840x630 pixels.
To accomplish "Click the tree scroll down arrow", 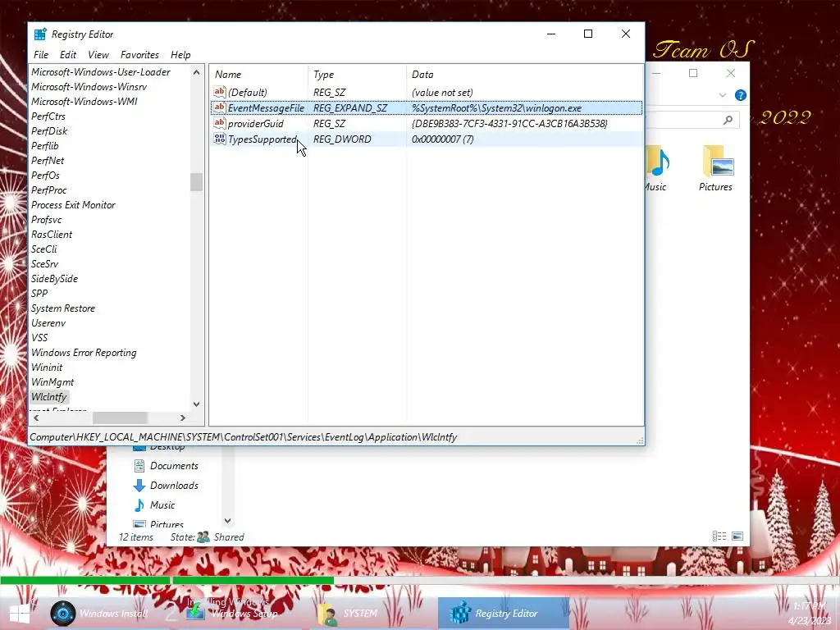I will (196, 404).
